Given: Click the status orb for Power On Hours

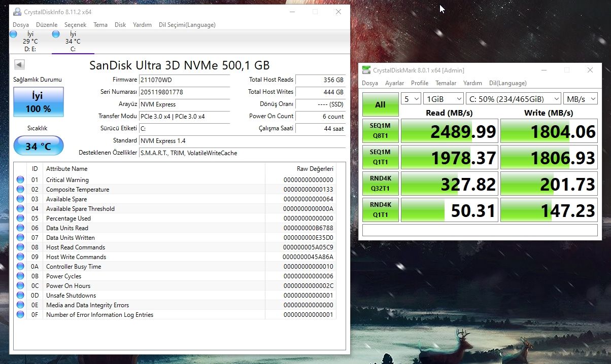Looking at the screenshot, I should [x=20, y=285].
